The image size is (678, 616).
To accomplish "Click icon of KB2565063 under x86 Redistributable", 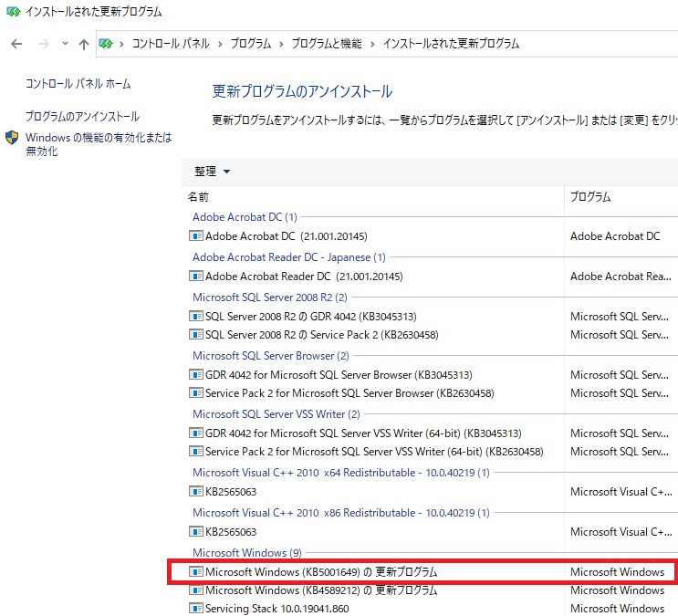I will pyautogui.click(x=196, y=532).
